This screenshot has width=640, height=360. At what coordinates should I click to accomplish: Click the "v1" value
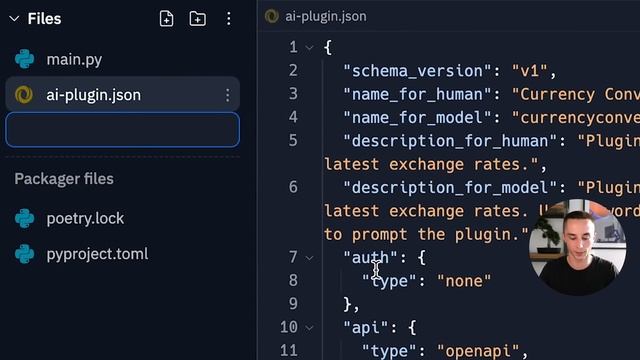[x=530, y=71]
